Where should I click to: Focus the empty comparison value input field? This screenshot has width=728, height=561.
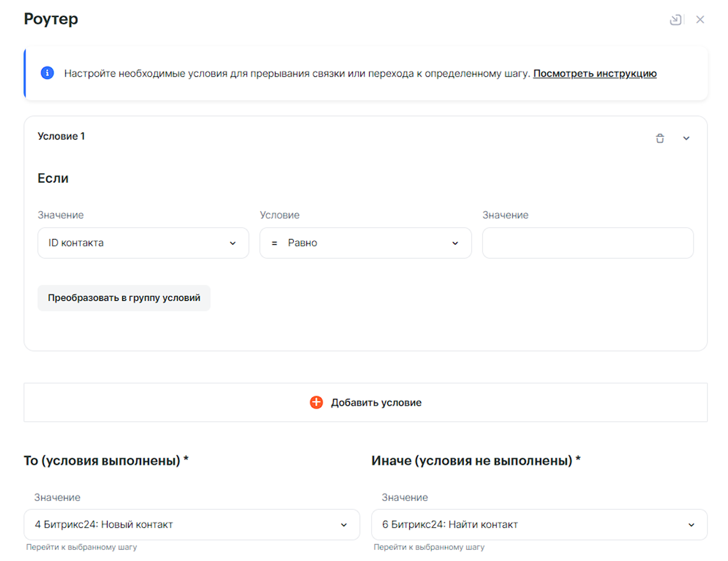coord(587,243)
